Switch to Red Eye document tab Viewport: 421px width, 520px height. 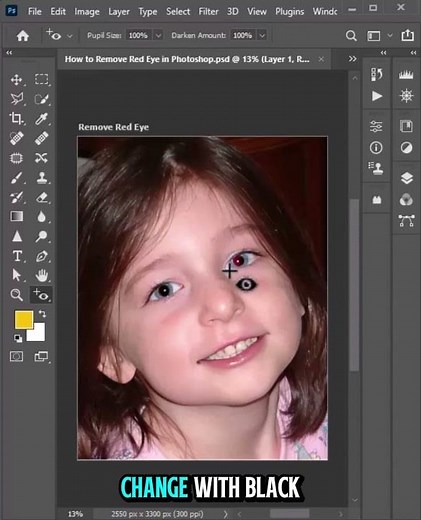[187, 59]
